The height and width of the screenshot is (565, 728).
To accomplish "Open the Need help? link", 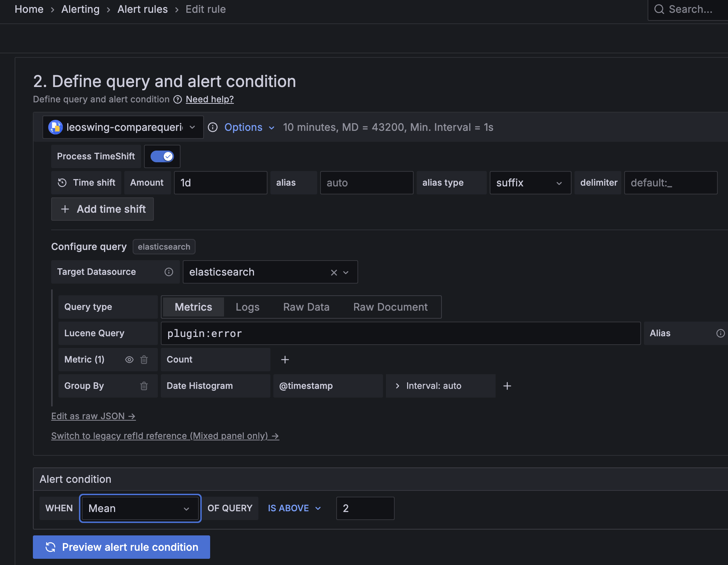I will click(x=210, y=99).
